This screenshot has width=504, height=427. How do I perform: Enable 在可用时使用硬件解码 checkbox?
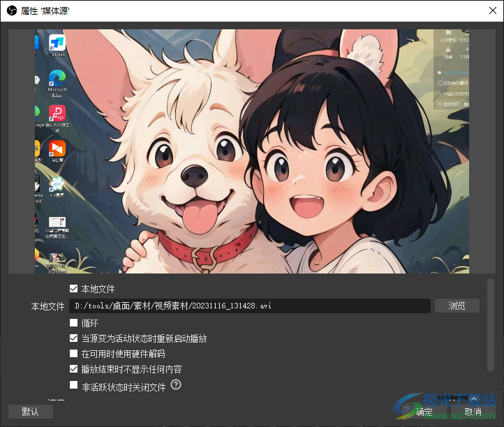[x=73, y=354]
